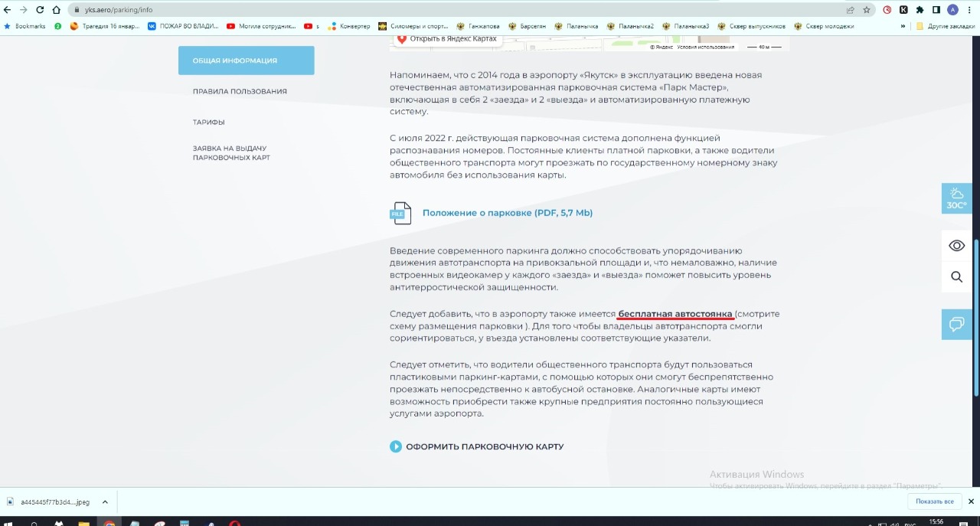Go back with the browser back arrow
The height and width of the screenshot is (526, 980).
click(8, 10)
